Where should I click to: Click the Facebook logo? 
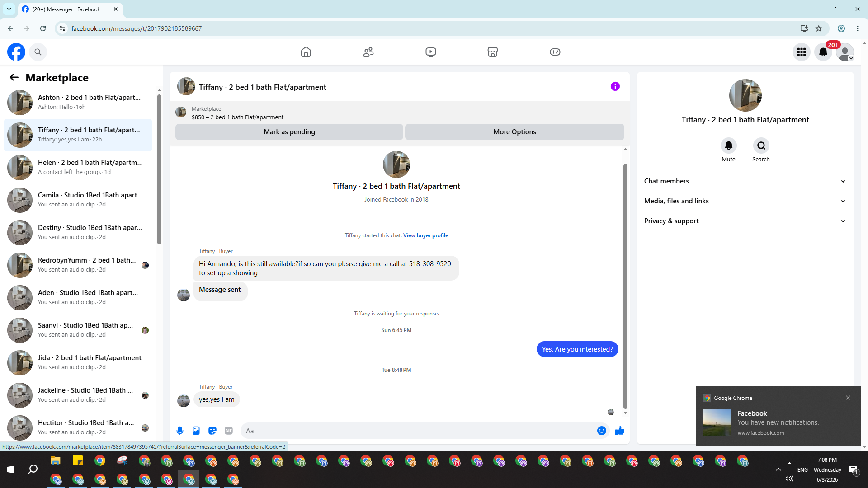click(16, 52)
